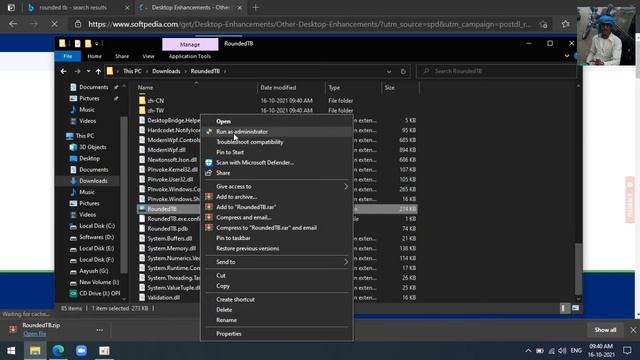Select Restore previous versions

[x=247, y=249]
